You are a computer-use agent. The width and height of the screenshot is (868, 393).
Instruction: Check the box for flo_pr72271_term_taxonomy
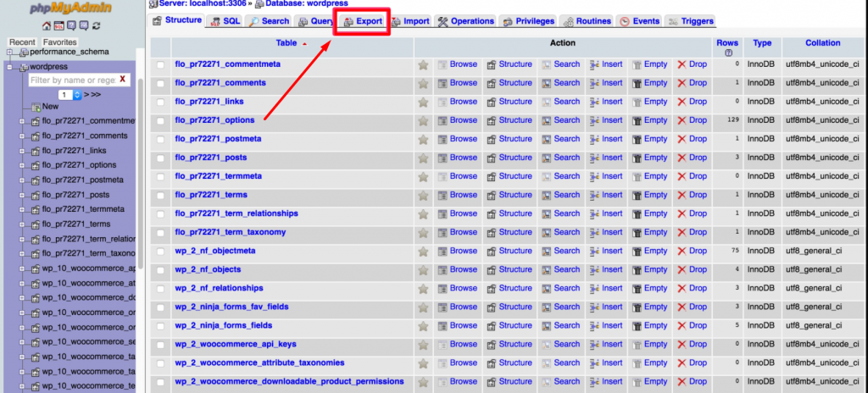[160, 233]
